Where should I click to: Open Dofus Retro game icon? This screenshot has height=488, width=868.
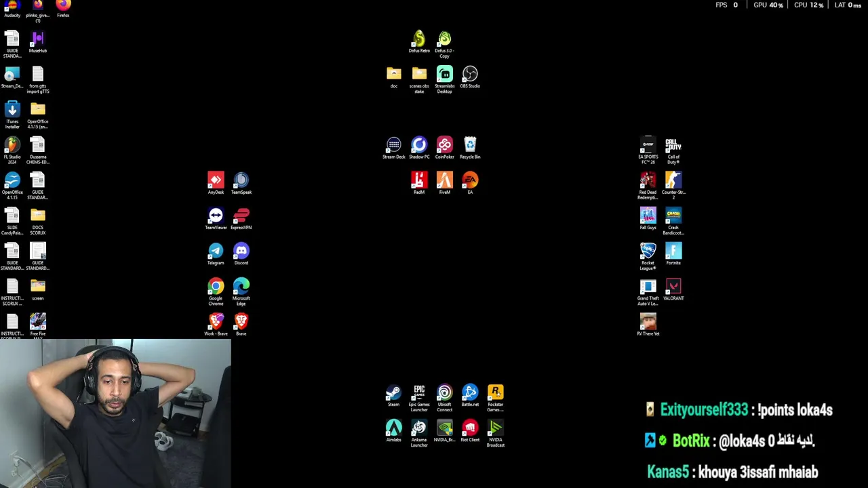click(x=419, y=42)
